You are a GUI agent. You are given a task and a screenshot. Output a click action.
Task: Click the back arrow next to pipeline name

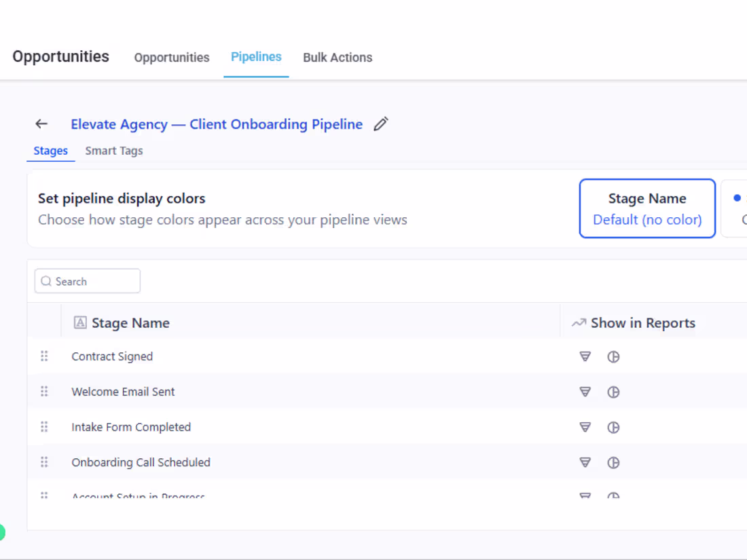point(41,124)
